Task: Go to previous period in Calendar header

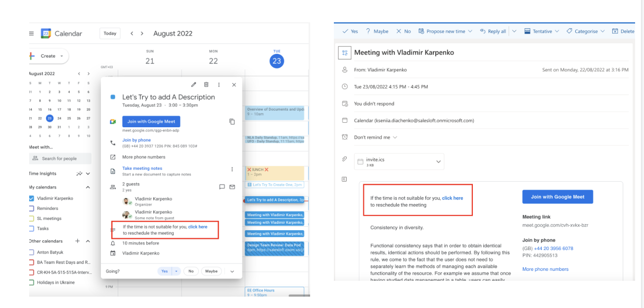Action: (132, 34)
